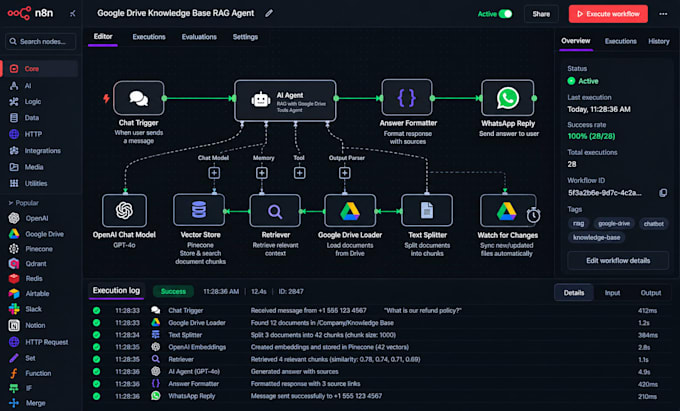Click the Share button
The image size is (680, 411).
(x=541, y=14)
